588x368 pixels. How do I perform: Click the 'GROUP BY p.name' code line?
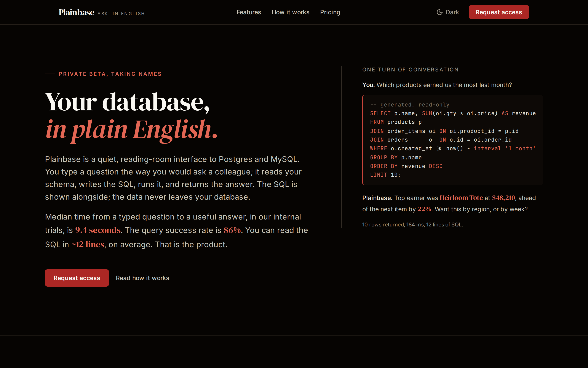(396, 157)
